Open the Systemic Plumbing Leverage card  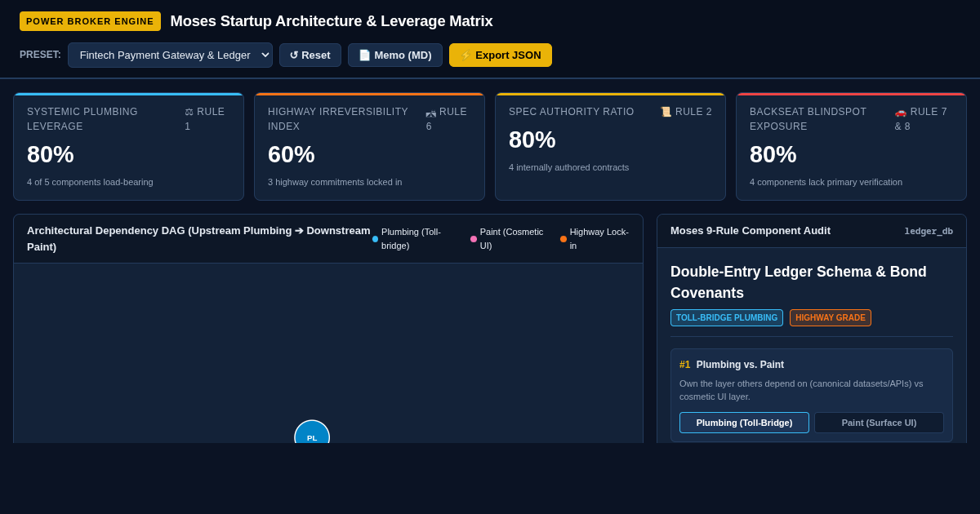(x=128, y=147)
